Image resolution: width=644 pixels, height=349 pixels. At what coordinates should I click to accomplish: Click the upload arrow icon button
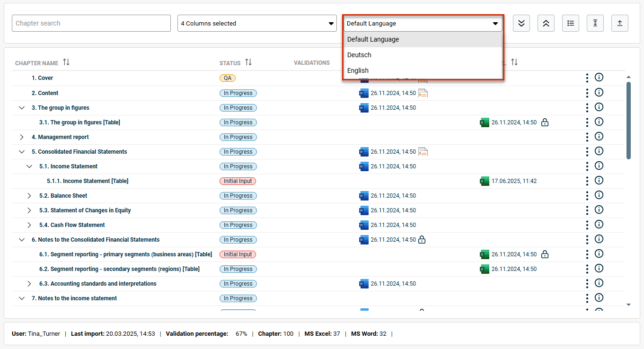pyautogui.click(x=620, y=23)
